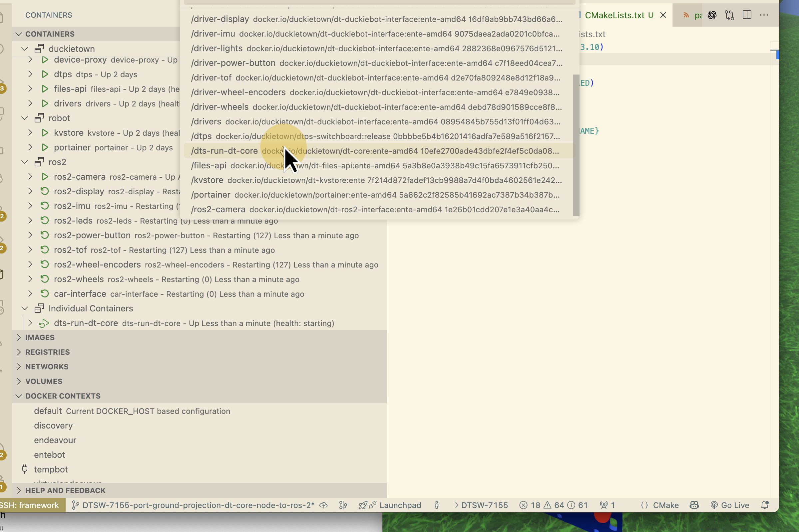This screenshot has height=532, width=799.
Task: Select /dts-run-dt-core in the quick pick list
Action: point(224,151)
